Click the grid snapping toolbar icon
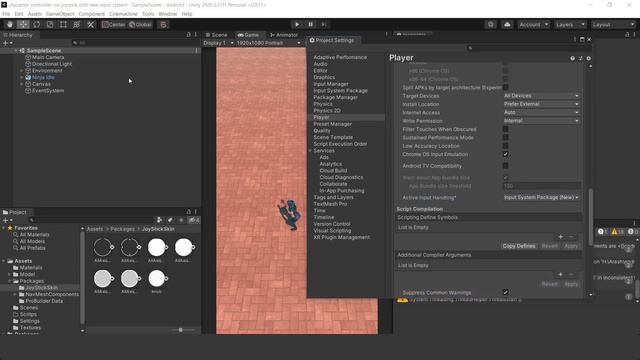 pos(163,24)
